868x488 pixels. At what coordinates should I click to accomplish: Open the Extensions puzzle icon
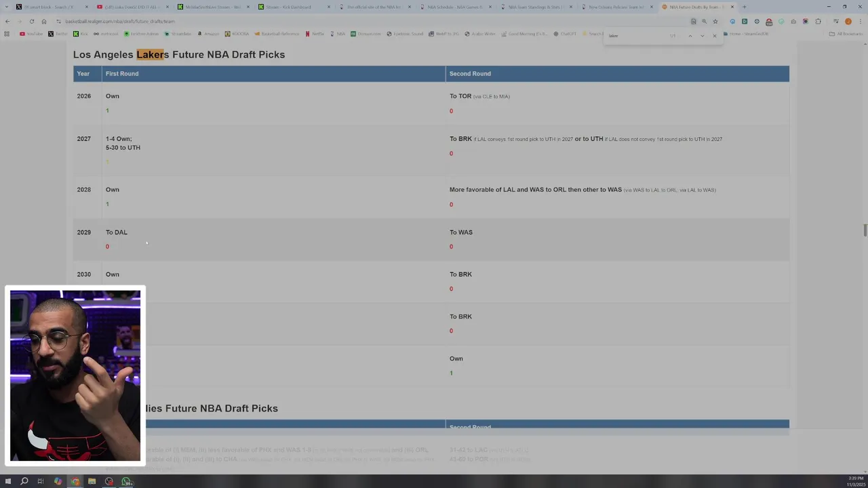(x=818, y=21)
